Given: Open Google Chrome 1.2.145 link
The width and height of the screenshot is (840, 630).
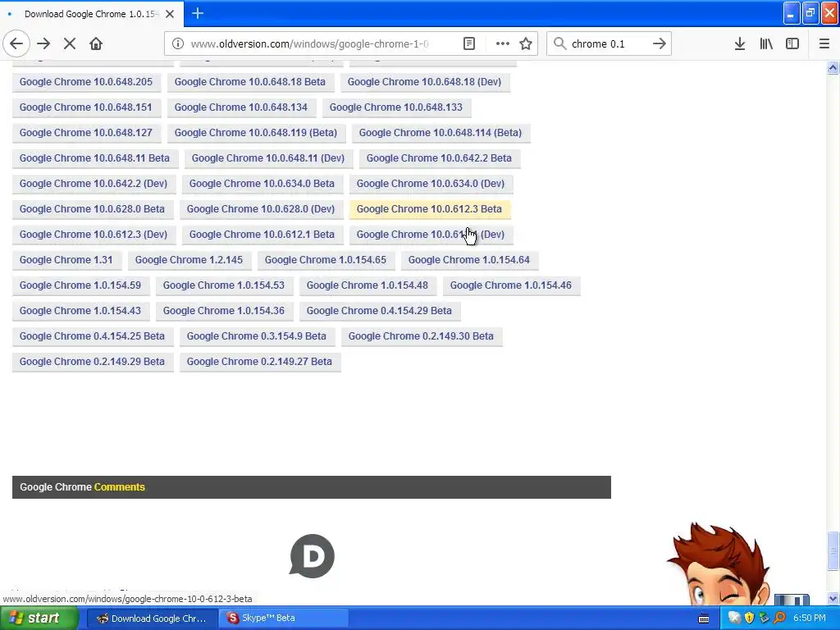Looking at the screenshot, I should coord(189,260).
